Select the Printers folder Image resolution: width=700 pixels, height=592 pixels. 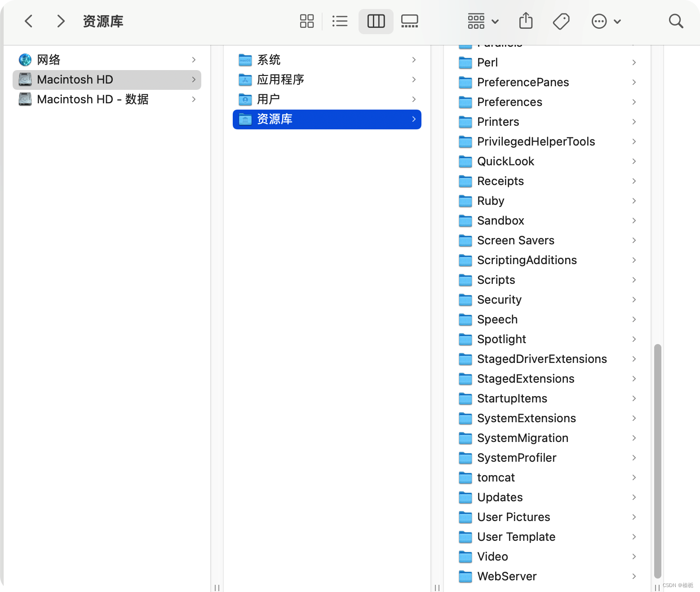(x=547, y=122)
